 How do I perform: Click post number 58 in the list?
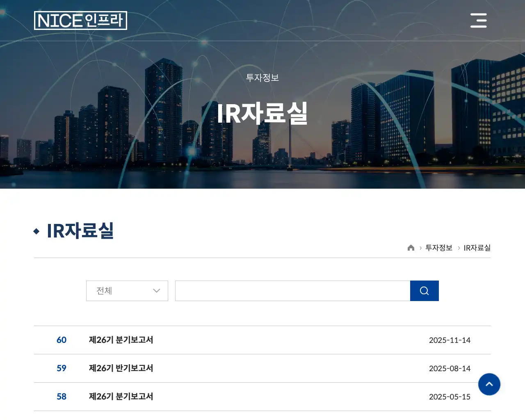[62, 397]
